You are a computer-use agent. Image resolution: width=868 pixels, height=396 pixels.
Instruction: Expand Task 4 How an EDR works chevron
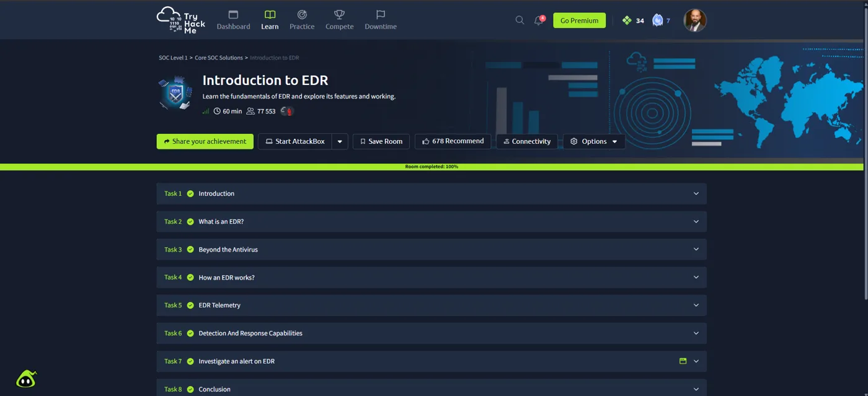tap(696, 278)
